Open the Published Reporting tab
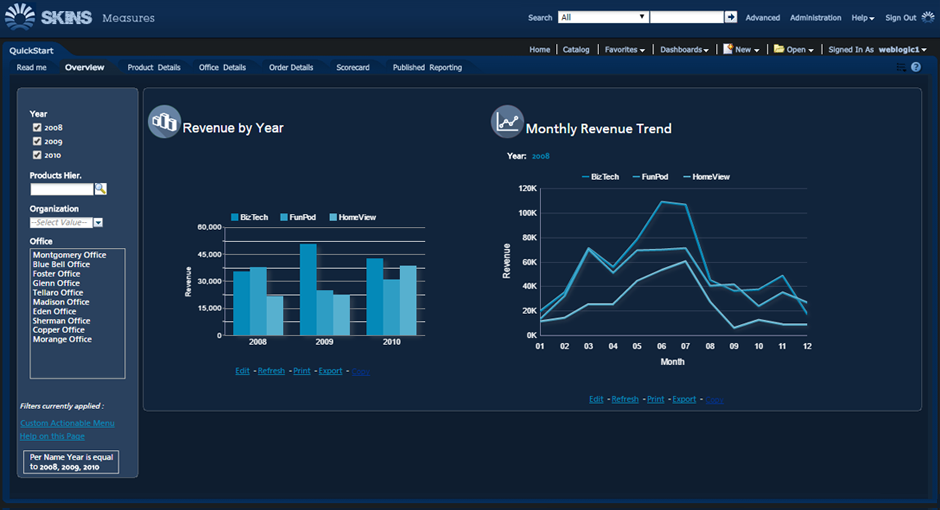Image resolution: width=940 pixels, height=510 pixels. 427,68
